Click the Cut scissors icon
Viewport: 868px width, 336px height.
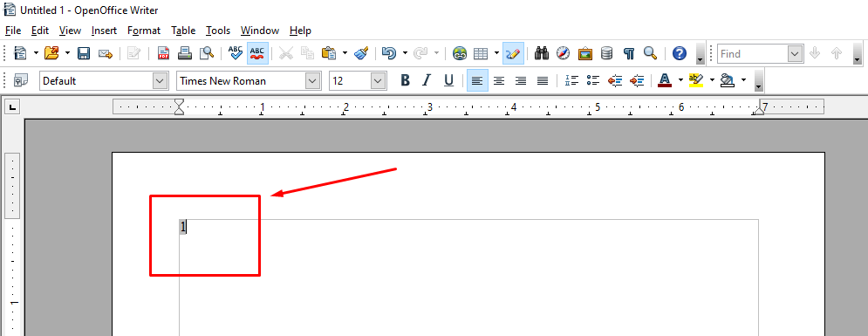[x=285, y=53]
